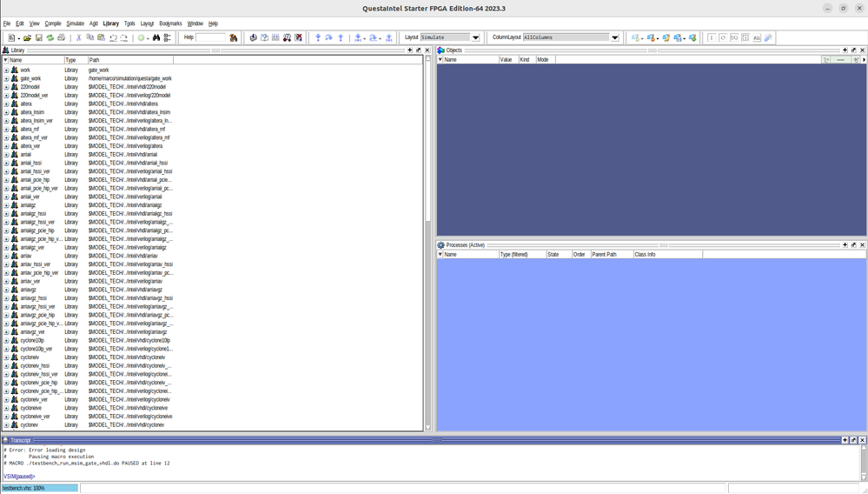
Task: Expand the cycloneive library node
Action: tap(6, 408)
